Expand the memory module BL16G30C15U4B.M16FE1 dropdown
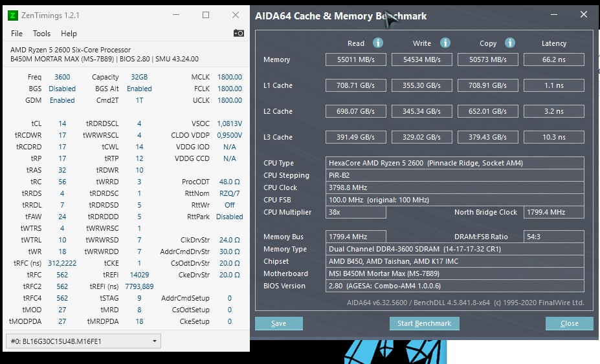This screenshot has width=600, height=364. tap(83, 341)
